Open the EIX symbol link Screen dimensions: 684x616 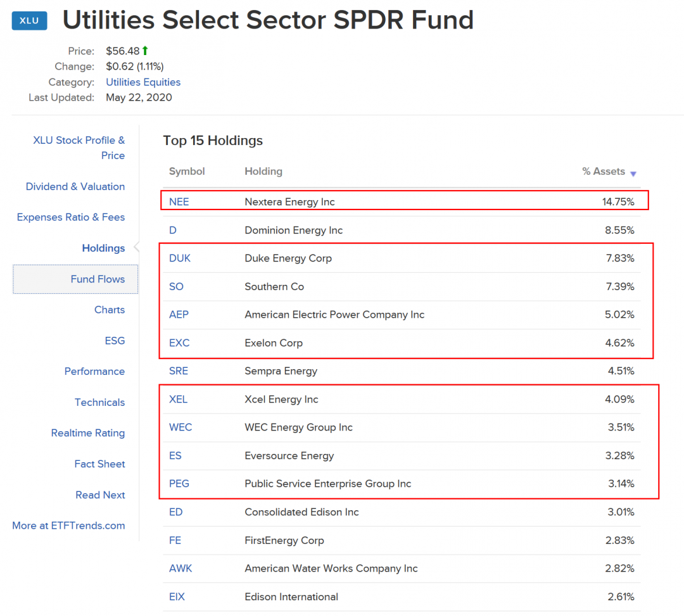coord(177,596)
